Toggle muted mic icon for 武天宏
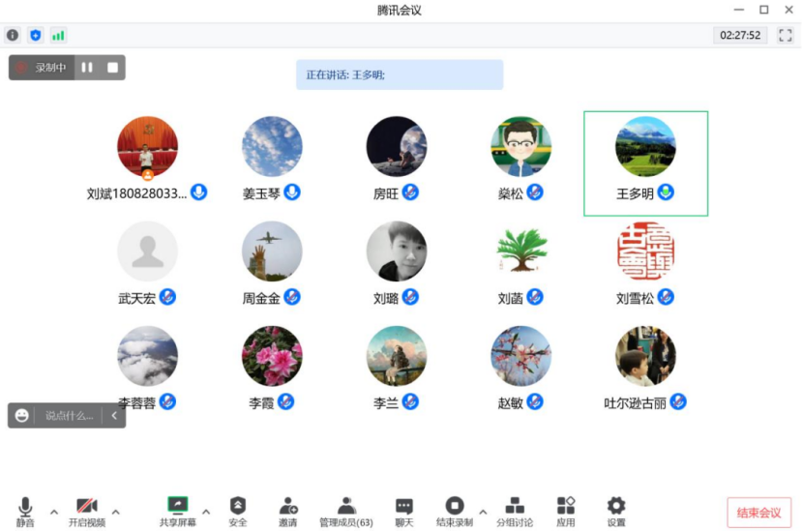 point(167,297)
